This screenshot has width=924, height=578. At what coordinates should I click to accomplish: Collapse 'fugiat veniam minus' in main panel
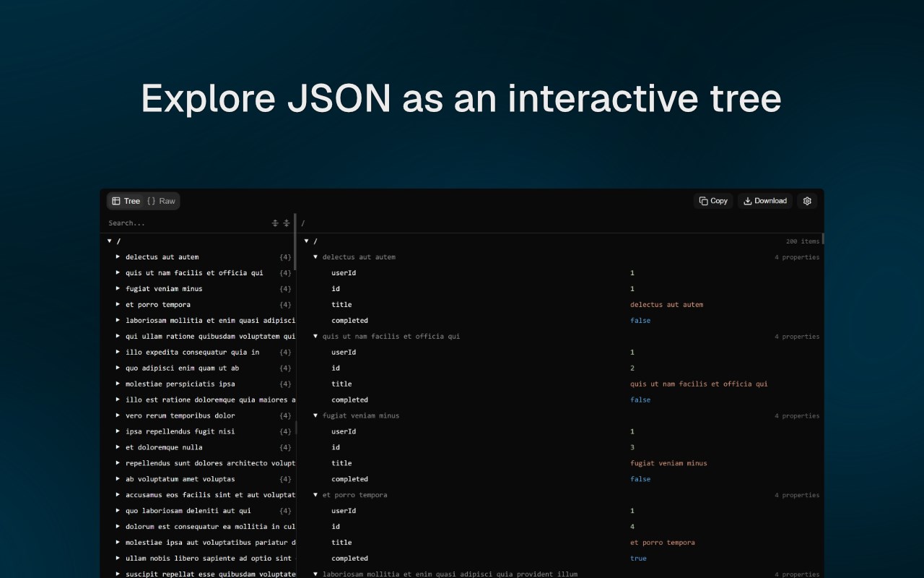tap(315, 415)
